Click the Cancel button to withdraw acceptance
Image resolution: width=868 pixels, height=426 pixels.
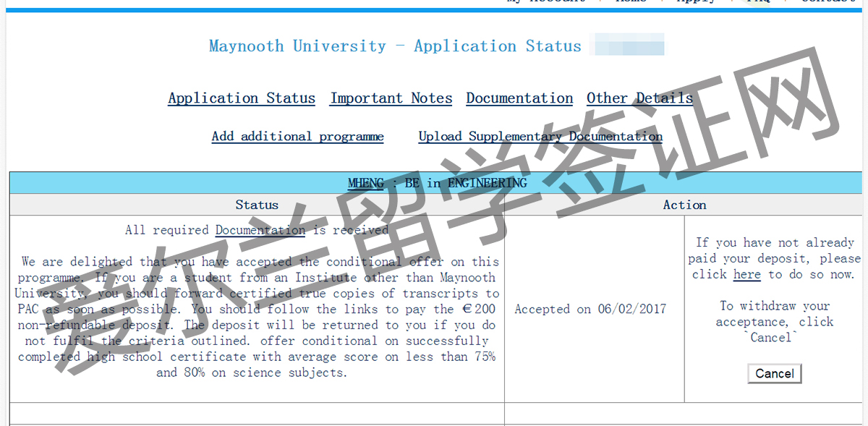[x=775, y=373]
